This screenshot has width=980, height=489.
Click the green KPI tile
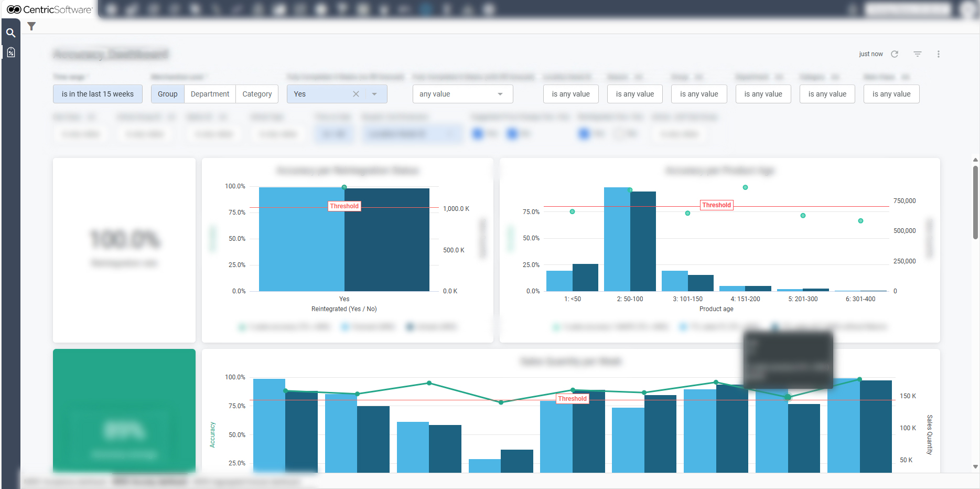coord(124,411)
